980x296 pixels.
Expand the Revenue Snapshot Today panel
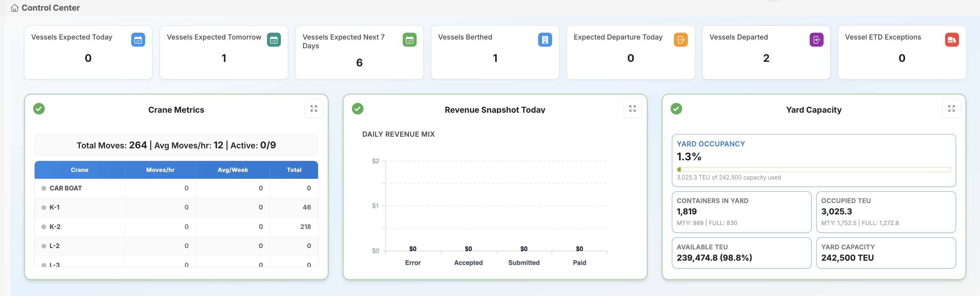pos(632,108)
